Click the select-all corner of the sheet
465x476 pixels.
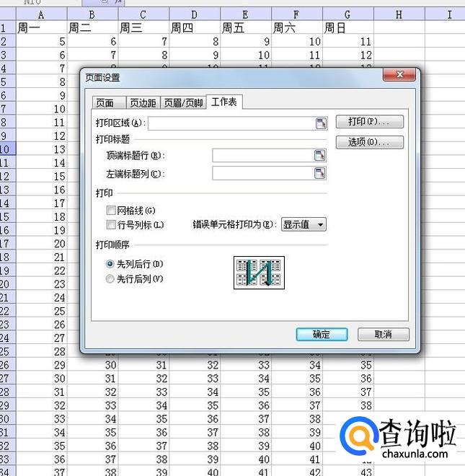coord(8,14)
